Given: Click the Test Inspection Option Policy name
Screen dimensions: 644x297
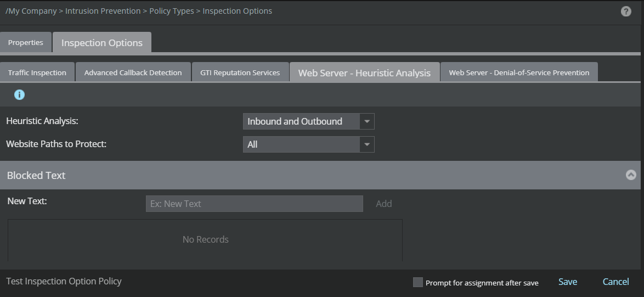Looking at the screenshot, I should pyautogui.click(x=64, y=282).
